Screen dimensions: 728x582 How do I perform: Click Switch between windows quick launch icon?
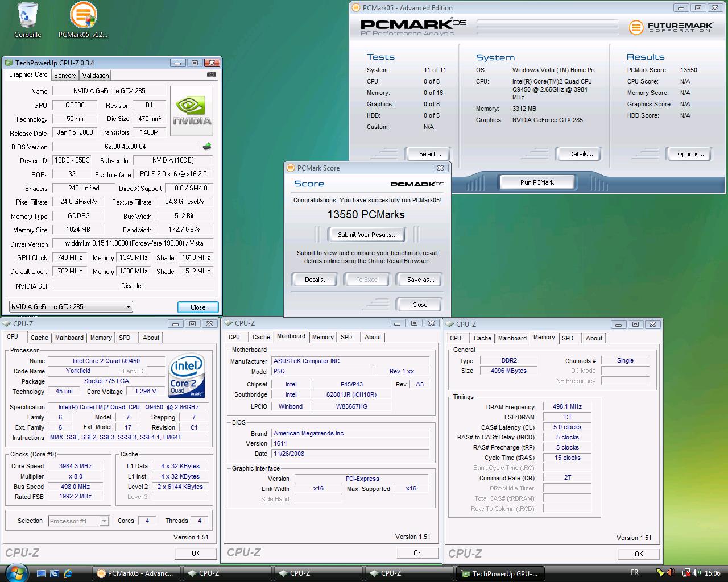55,573
